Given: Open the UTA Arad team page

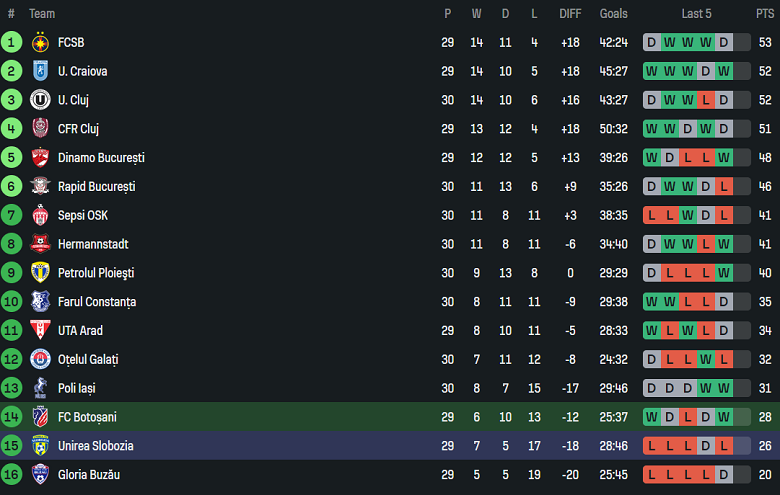Looking at the screenshot, I should [80, 331].
